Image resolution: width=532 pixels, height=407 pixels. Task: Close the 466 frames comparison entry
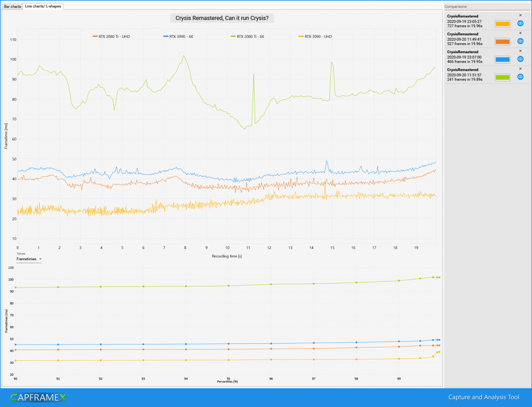520,51
